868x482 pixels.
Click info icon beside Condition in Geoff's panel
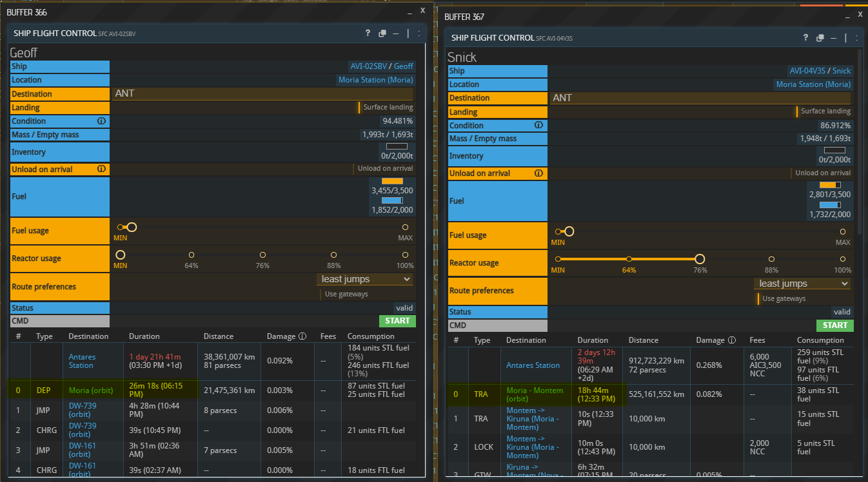tap(101, 121)
